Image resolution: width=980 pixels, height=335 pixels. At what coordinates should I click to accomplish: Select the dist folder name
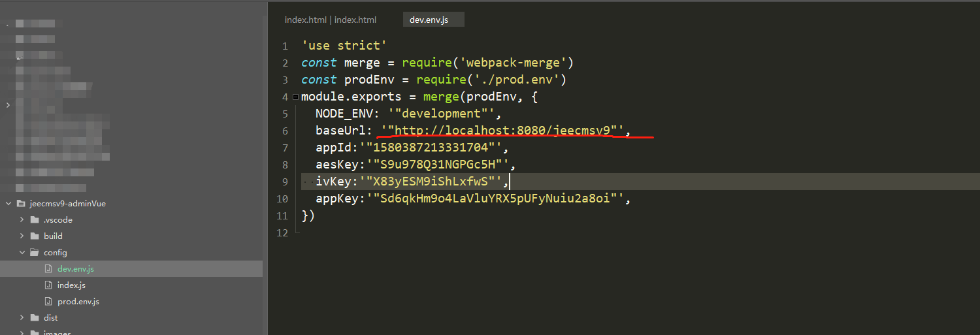[x=51, y=317]
